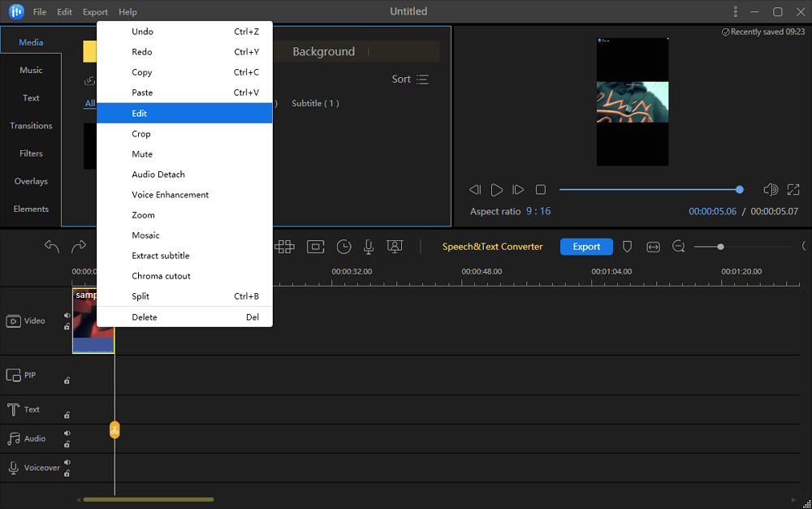Image resolution: width=812 pixels, height=509 pixels.
Task: Open preview in fullscreen
Action: click(x=793, y=190)
